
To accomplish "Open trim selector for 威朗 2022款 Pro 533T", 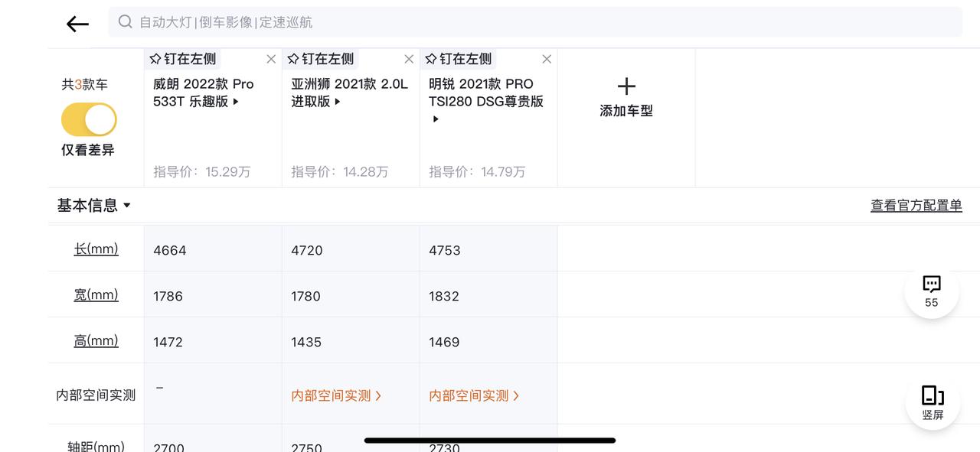I will 204,93.
